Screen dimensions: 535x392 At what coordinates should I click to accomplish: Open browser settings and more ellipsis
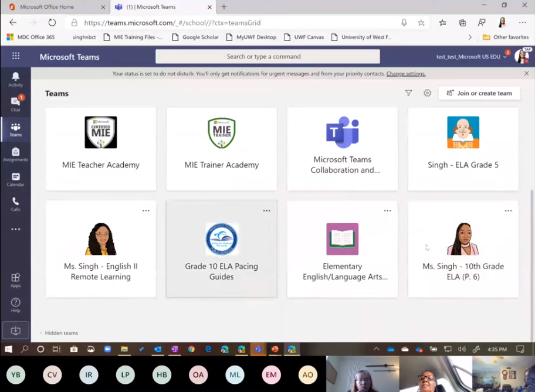coord(522,22)
